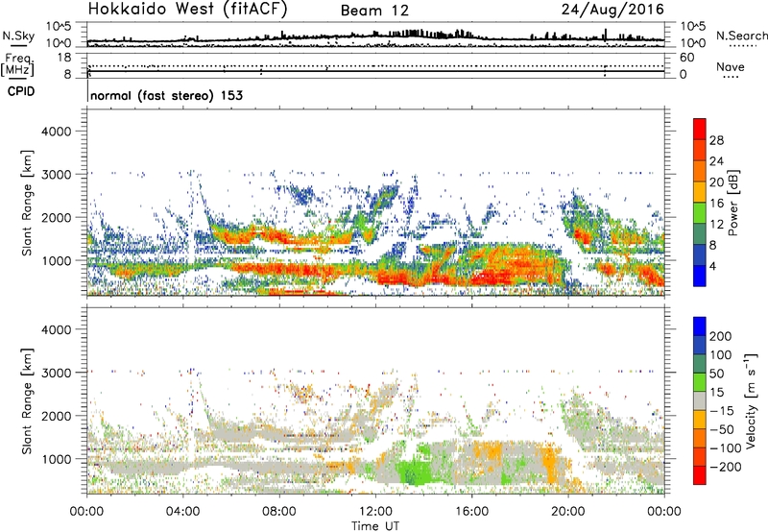Click 'normal (fast stereo) 153' text
Image resolution: width=768 pixels, height=532 pixels.
click(x=166, y=95)
